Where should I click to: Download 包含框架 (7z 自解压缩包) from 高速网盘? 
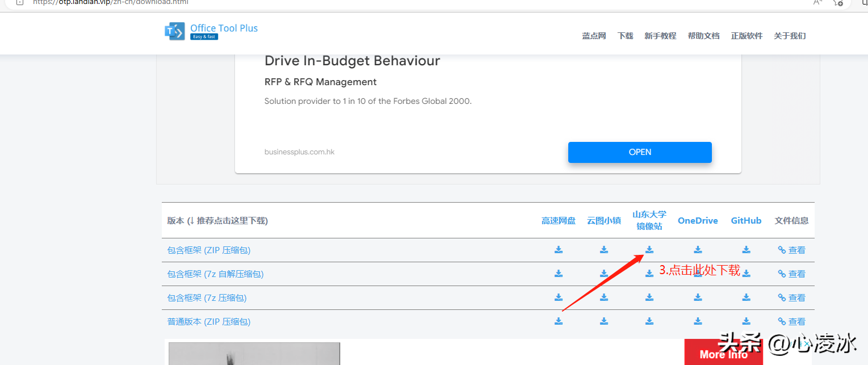[x=559, y=274]
